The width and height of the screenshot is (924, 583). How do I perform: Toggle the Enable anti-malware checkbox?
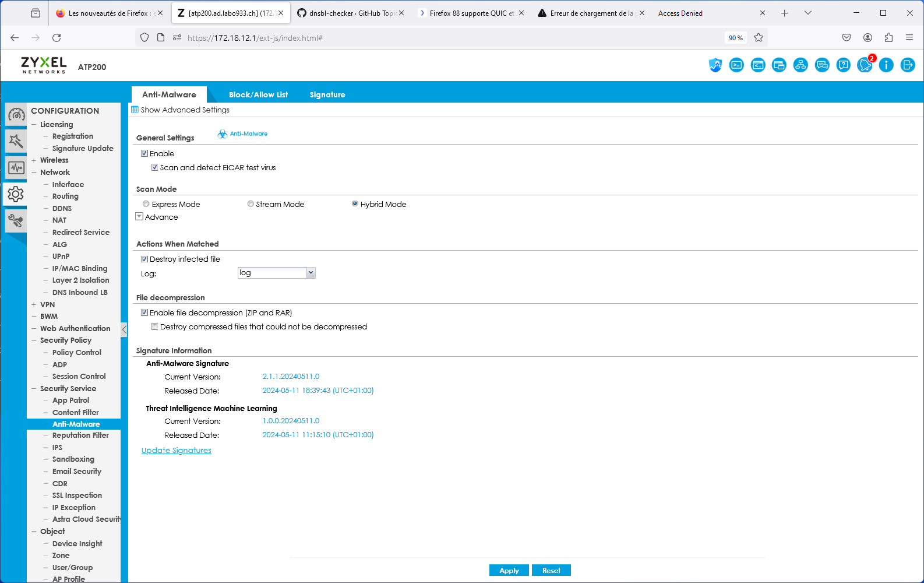(144, 153)
